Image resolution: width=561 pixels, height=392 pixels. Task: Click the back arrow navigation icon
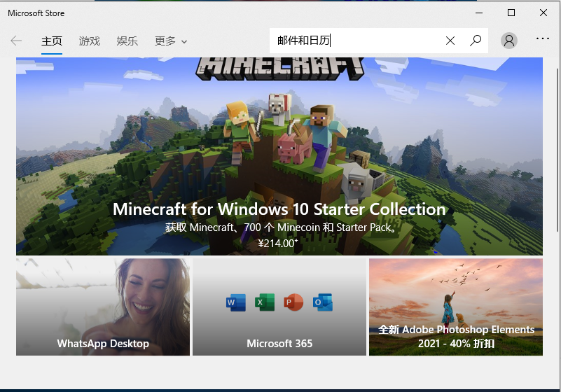click(16, 41)
